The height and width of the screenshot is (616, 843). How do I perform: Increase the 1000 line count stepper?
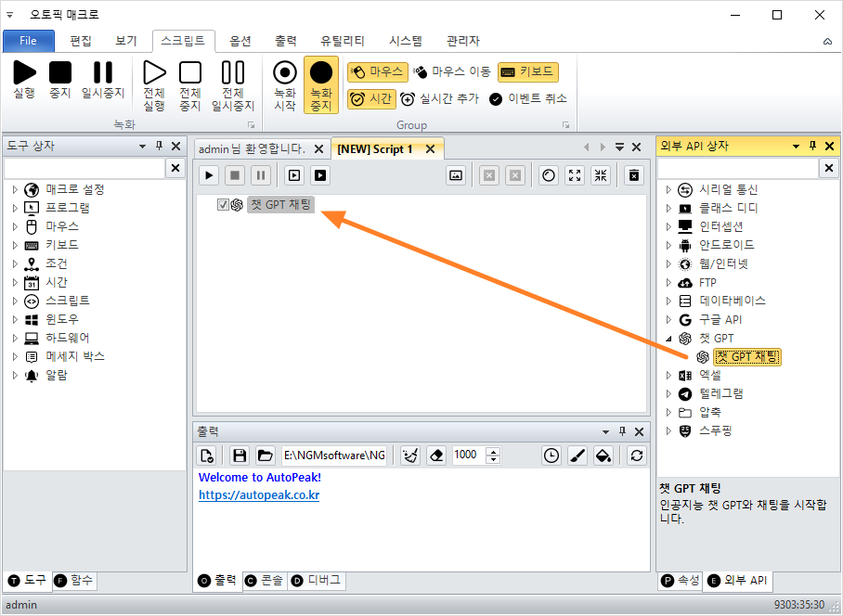point(493,451)
